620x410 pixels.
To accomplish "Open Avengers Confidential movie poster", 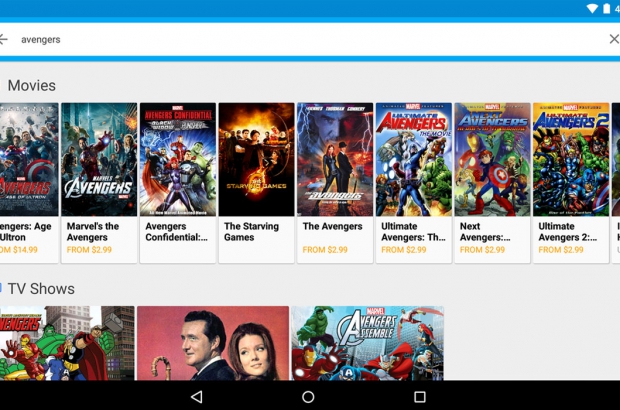I will point(178,159).
